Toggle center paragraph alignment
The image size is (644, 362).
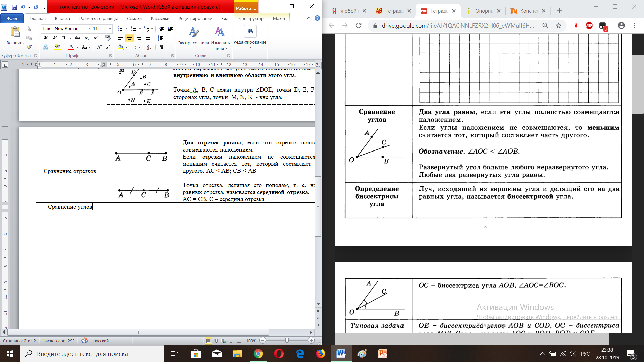click(129, 38)
